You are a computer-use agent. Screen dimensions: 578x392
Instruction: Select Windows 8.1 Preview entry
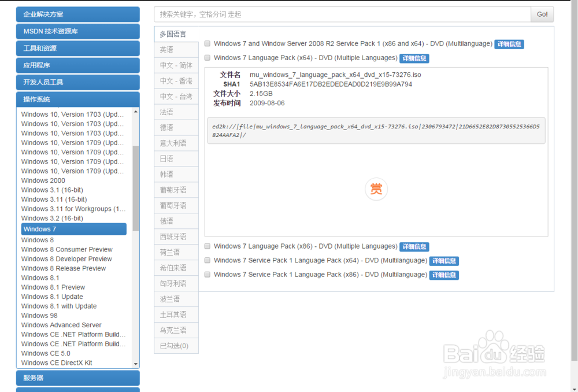(53, 287)
